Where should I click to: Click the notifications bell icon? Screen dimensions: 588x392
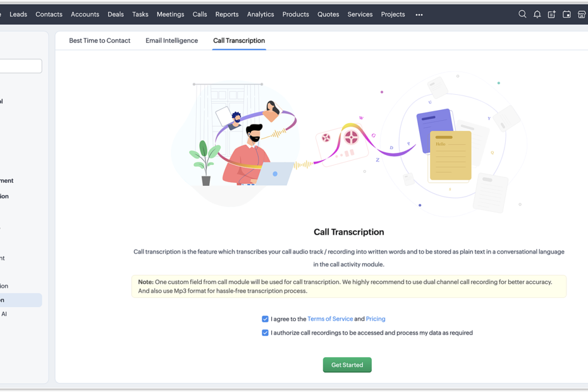pyautogui.click(x=537, y=14)
